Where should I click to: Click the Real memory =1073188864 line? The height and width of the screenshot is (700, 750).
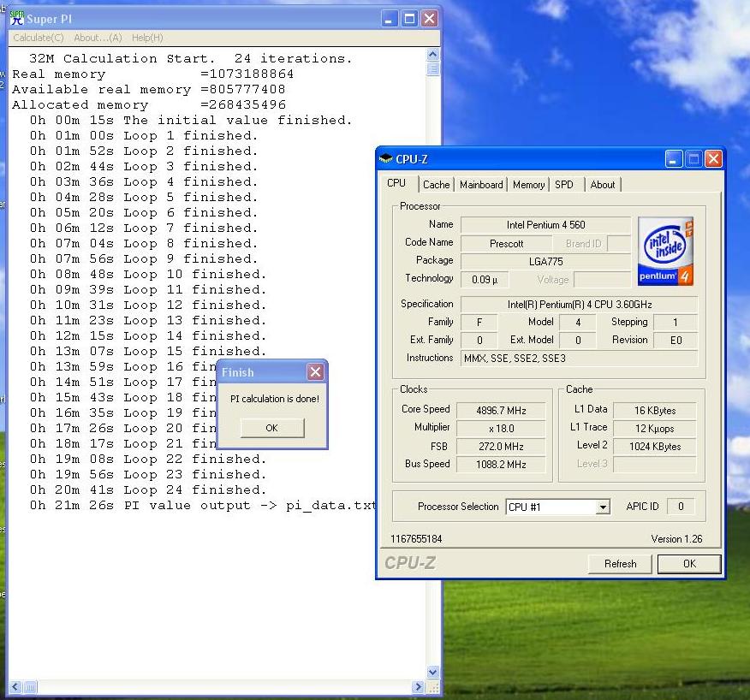pos(152,74)
